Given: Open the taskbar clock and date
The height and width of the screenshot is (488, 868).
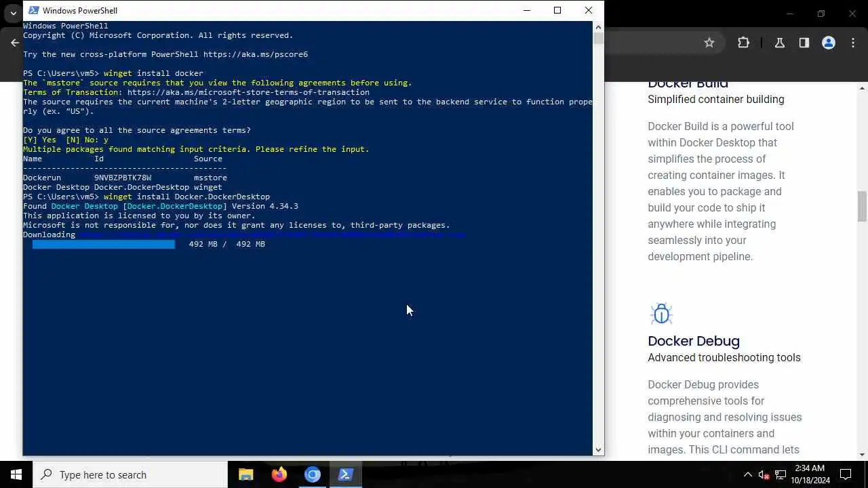Looking at the screenshot, I should [x=810, y=474].
